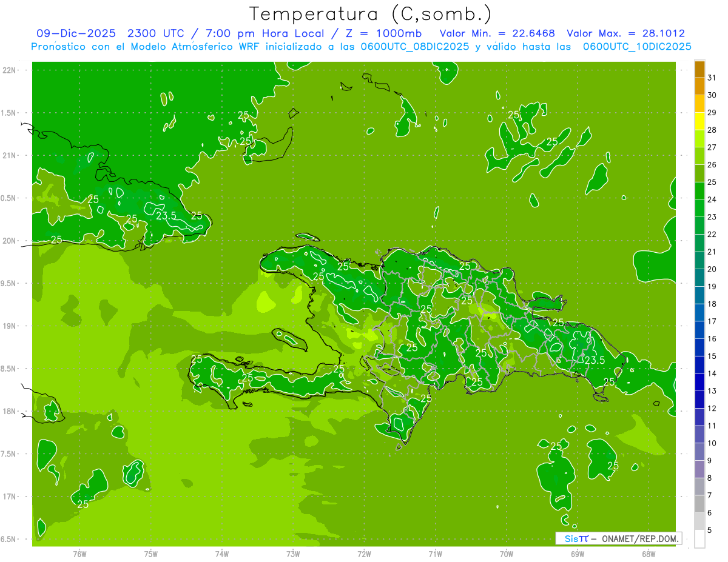Click the 'Valor Max. = 28.1012' text
This screenshot has width=728, height=562.
click(x=626, y=33)
